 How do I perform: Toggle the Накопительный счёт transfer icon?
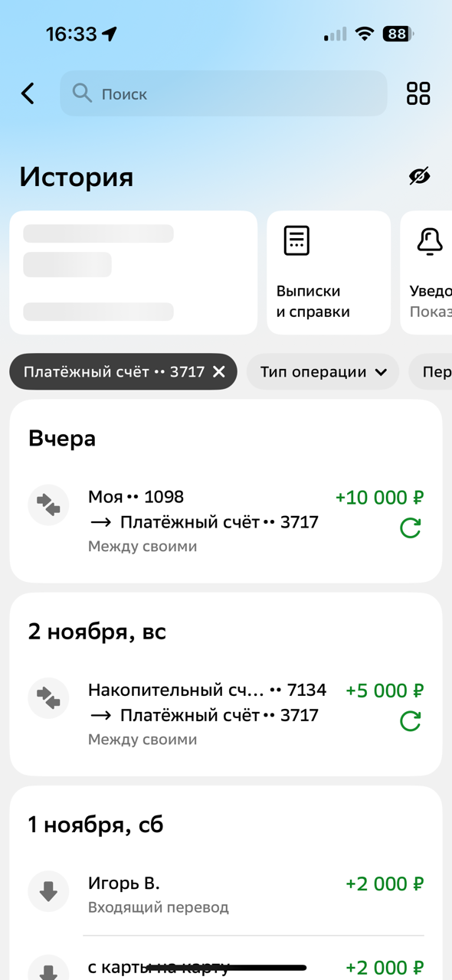48,697
